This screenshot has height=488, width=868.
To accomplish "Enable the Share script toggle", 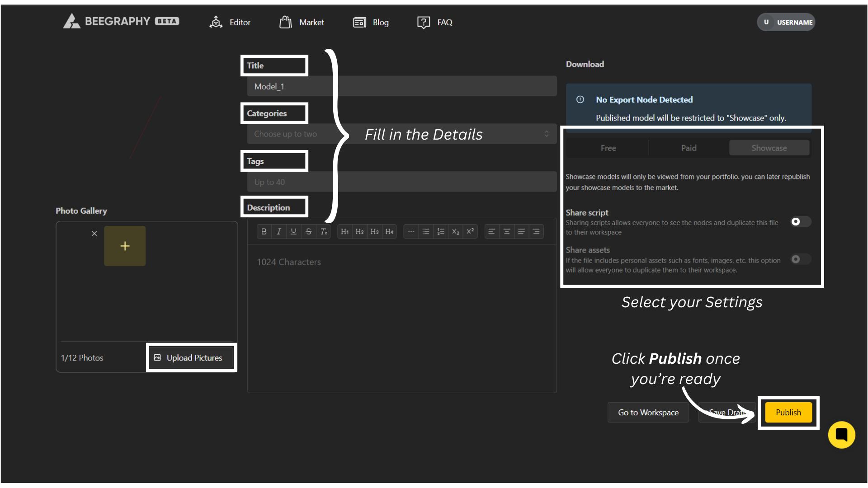I will tap(800, 221).
